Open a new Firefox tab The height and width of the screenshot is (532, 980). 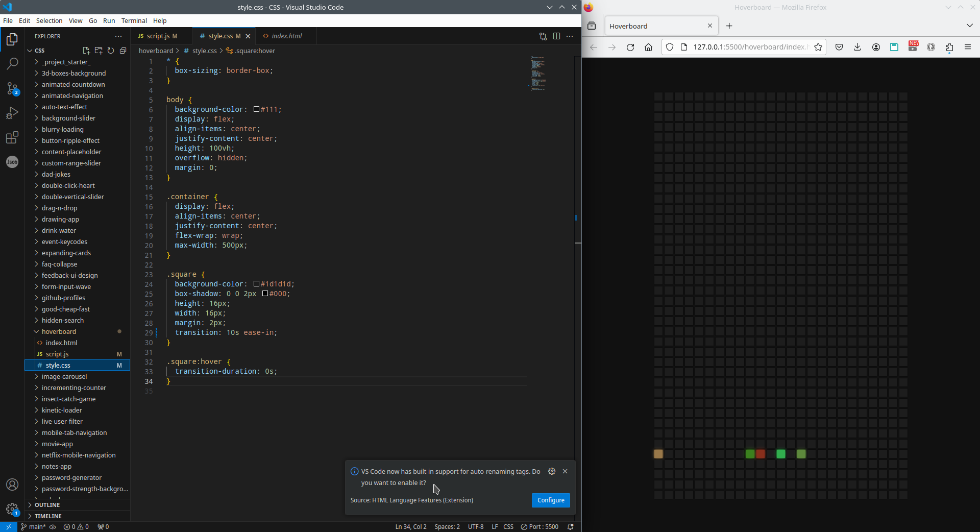pos(729,26)
